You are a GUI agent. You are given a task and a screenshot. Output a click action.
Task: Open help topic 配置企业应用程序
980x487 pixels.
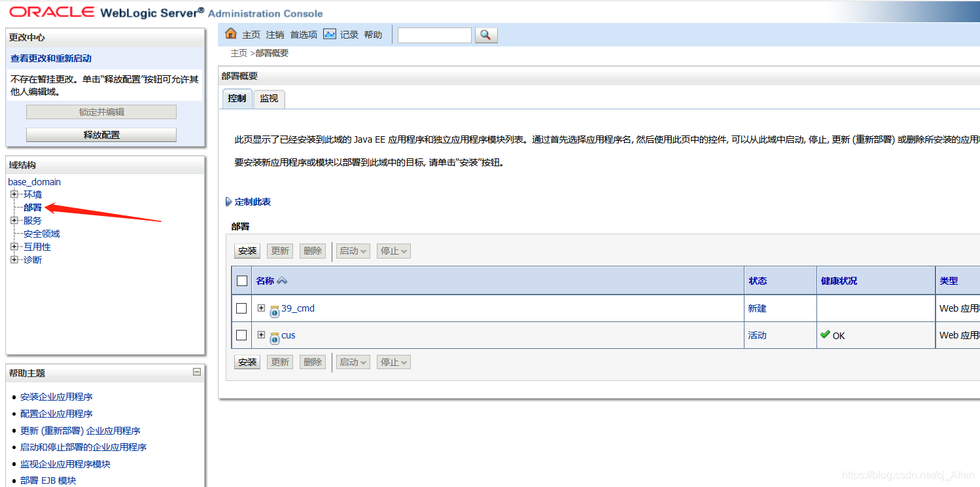coord(56,414)
